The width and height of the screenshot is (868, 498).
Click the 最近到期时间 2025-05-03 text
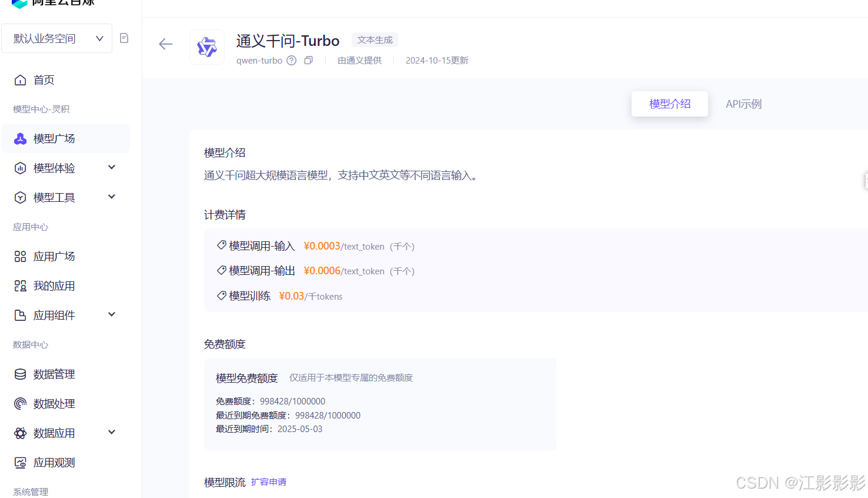[269, 429]
